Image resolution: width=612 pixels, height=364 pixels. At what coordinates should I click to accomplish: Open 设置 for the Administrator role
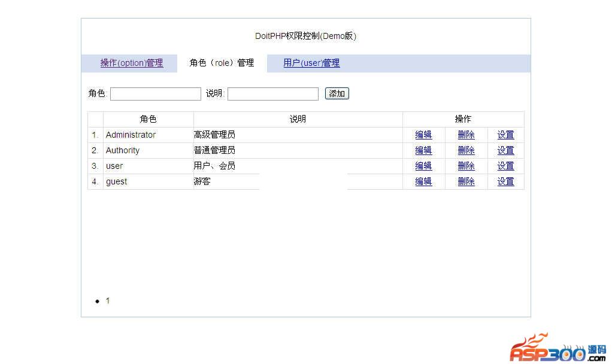coord(505,135)
